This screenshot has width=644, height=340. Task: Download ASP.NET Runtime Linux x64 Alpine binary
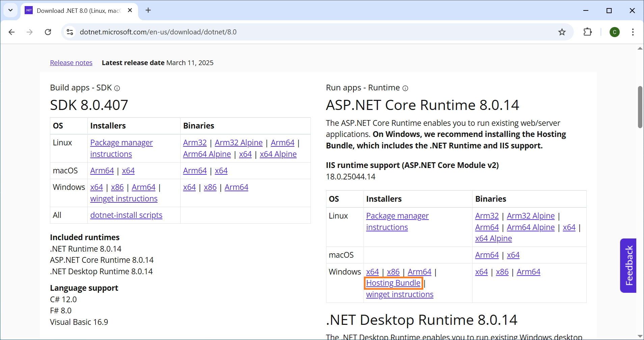pyautogui.click(x=493, y=238)
